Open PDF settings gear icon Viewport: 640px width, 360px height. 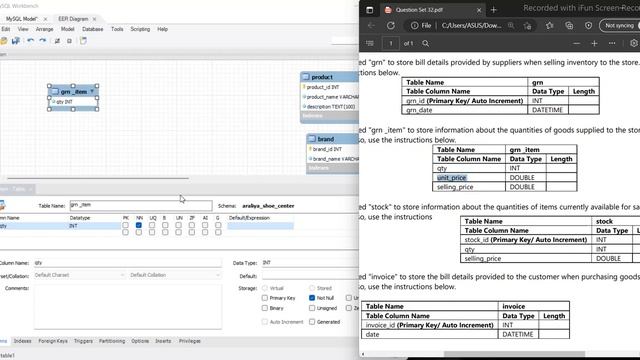click(x=633, y=43)
